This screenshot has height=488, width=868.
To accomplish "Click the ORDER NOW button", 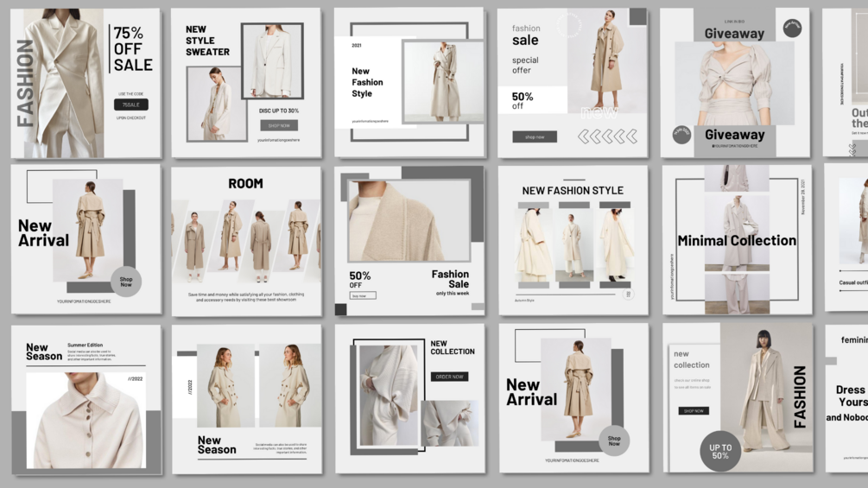I will pyautogui.click(x=449, y=377).
